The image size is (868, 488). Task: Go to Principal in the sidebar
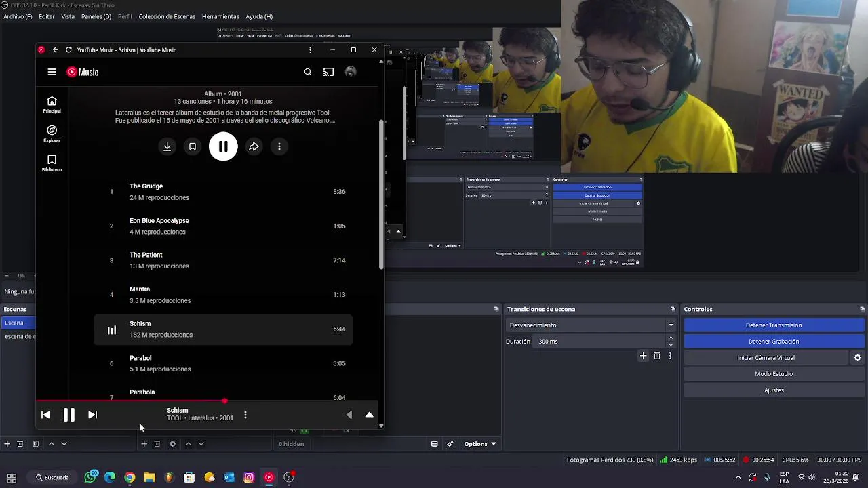pos(52,104)
